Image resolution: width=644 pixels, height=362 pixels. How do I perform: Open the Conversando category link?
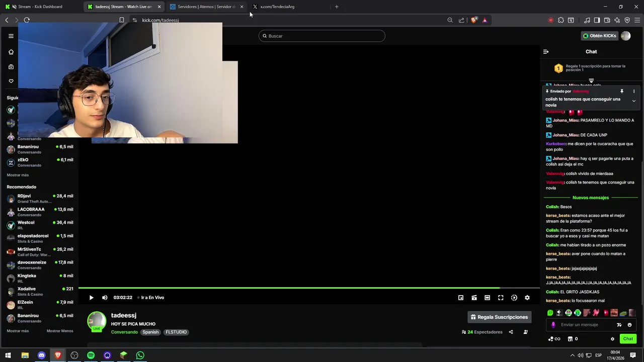pos(124,332)
